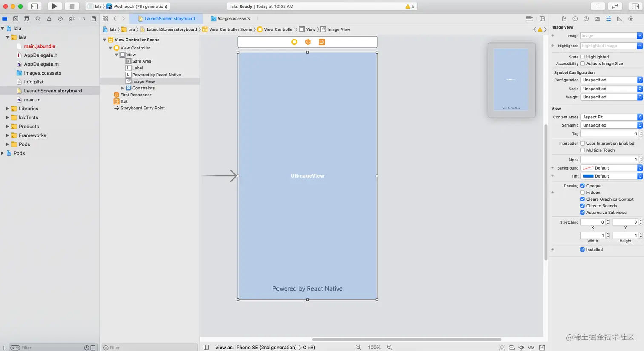644x351 pixels.
Task: Open the Connections inspector
Action: tap(631, 19)
